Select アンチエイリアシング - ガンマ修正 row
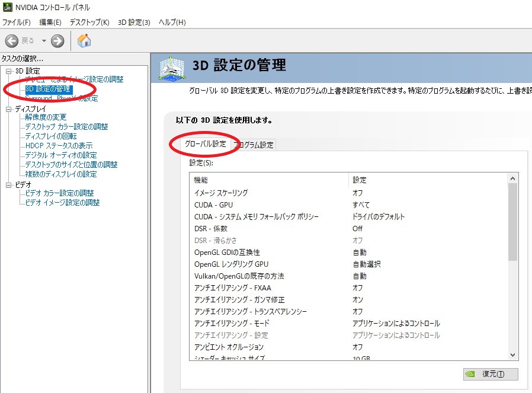The height and width of the screenshot is (393, 532). pos(348,300)
